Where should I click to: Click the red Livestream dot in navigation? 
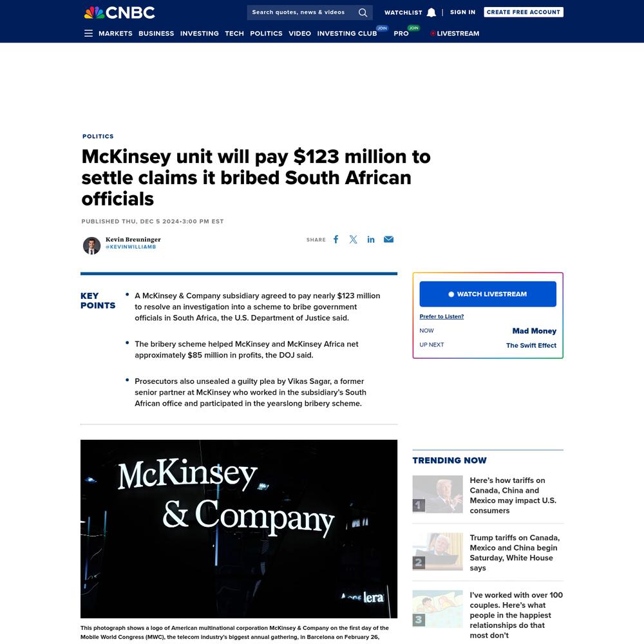pos(433,33)
